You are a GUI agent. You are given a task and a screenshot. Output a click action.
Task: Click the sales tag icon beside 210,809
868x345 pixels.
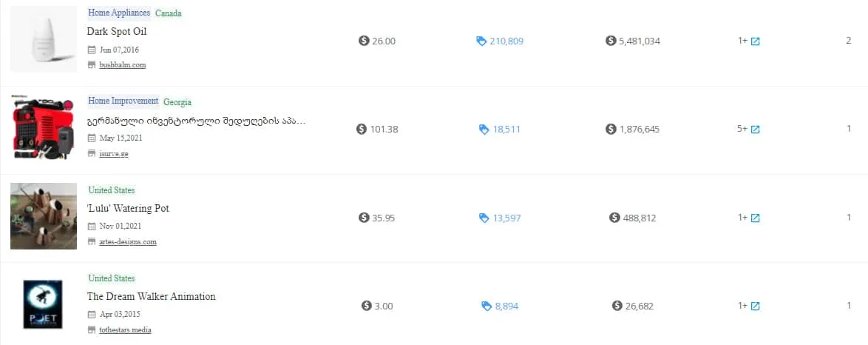pyautogui.click(x=481, y=41)
